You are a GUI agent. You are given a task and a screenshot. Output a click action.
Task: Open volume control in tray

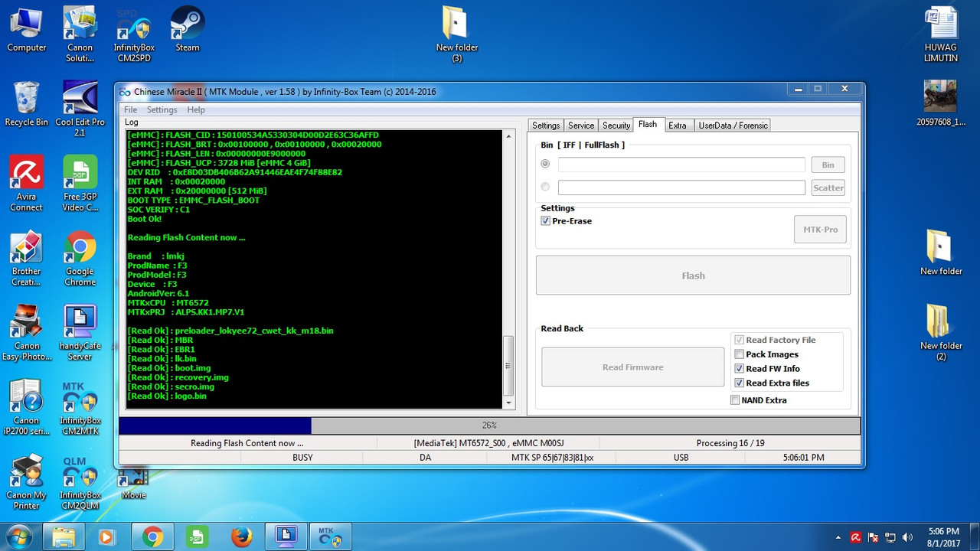[908, 538]
